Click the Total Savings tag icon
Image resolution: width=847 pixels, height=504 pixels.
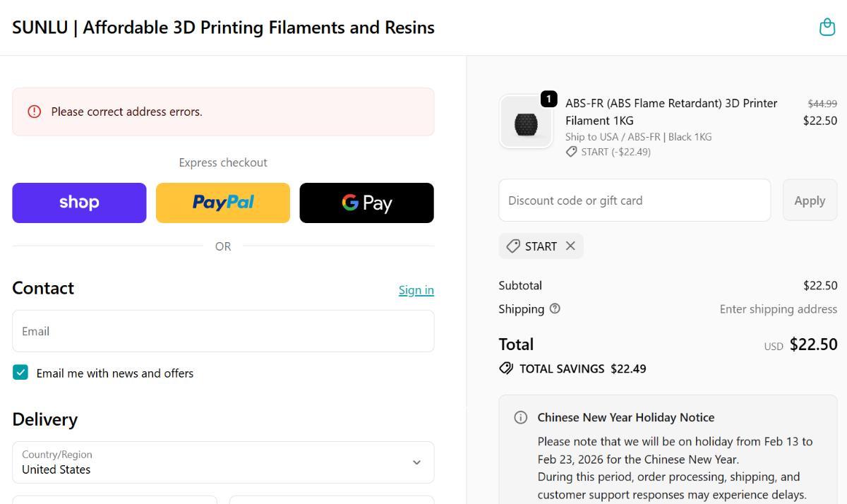click(x=506, y=368)
